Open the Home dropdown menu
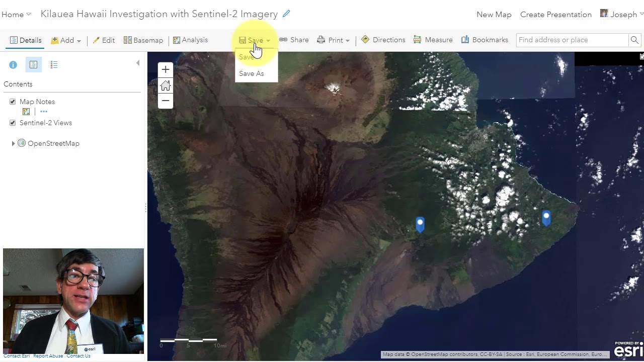This screenshot has width=644, height=362. [16, 15]
